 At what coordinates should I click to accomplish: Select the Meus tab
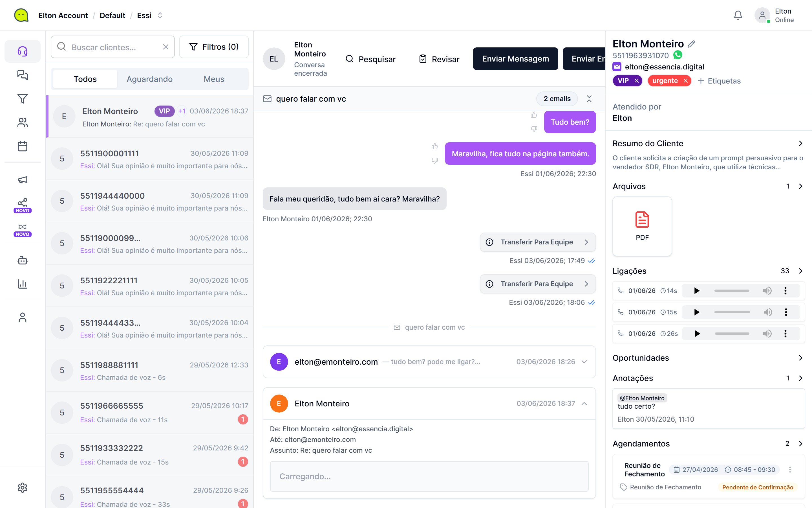[214, 79]
